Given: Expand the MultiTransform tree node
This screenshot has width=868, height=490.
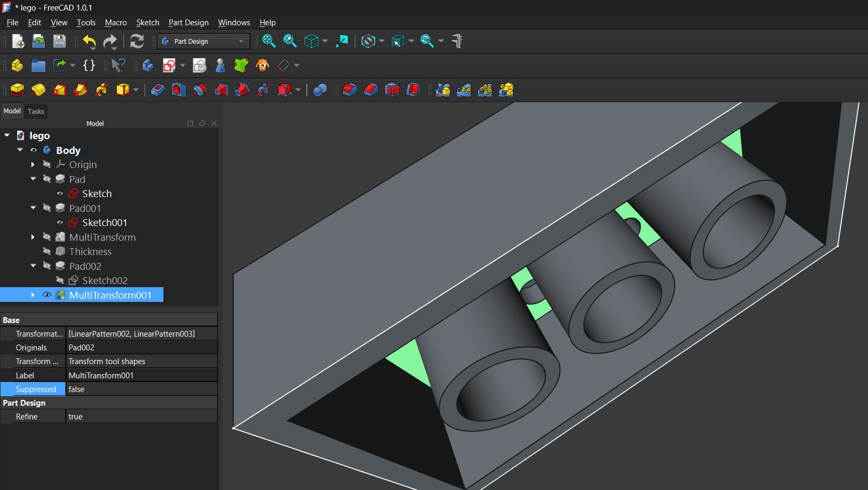Looking at the screenshot, I should (33, 237).
